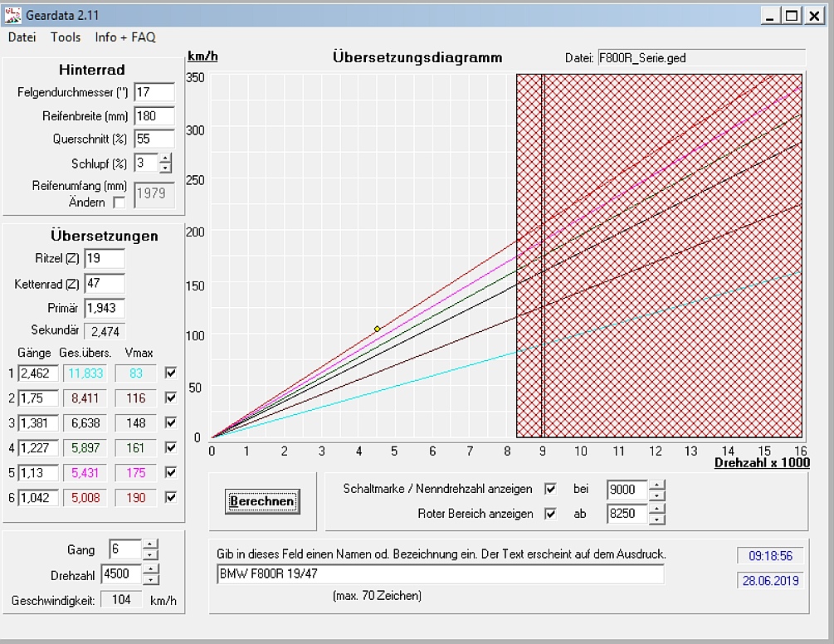Click the Geardata app icon in title bar
Screen dimensions: 834x644
(x=13, y=15)
